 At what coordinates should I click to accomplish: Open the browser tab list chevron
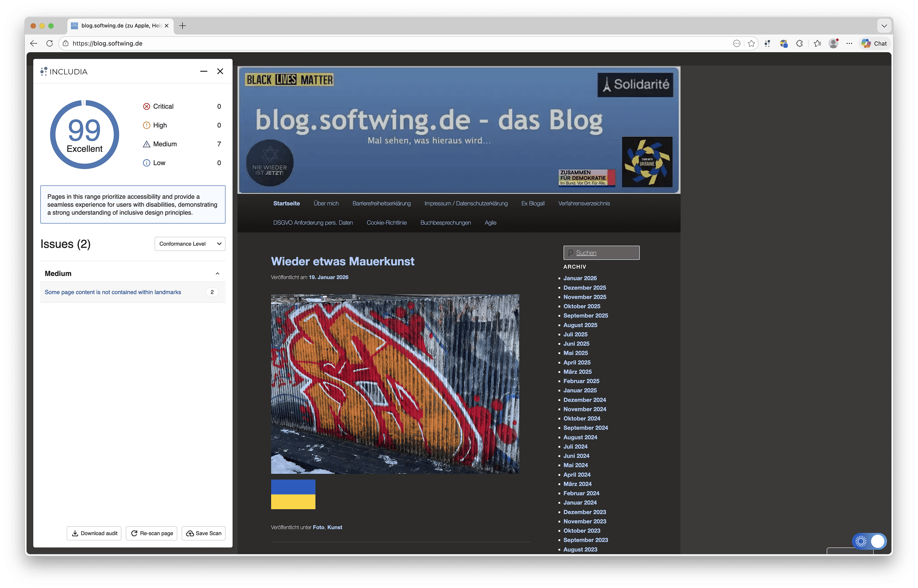[x=884, y=25]
